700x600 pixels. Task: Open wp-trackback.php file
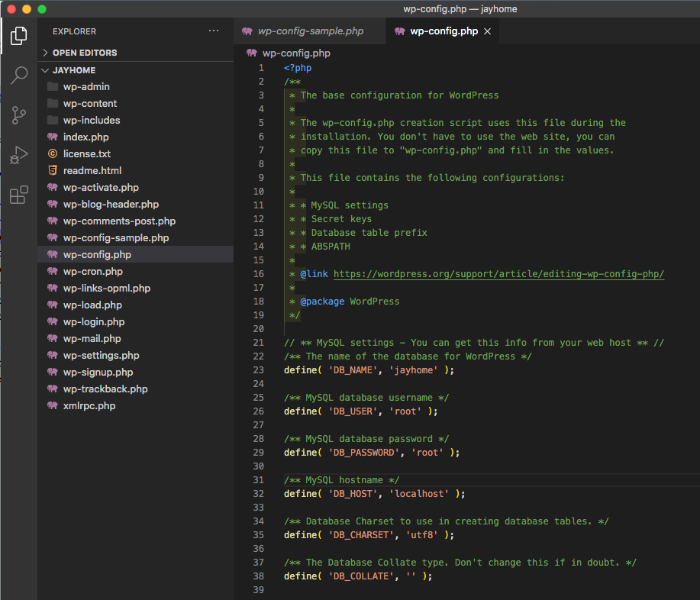pyautogui.click(x=135, y=389)
